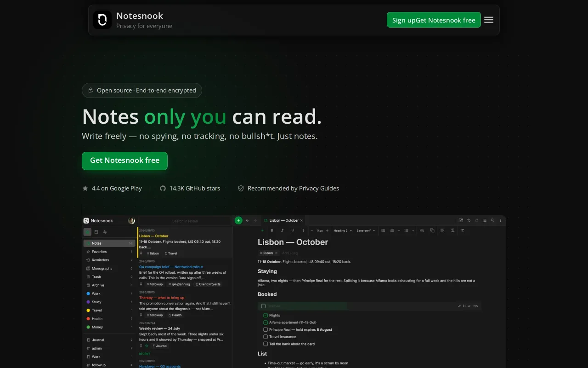
Task: Check the task list header checkbox
Action: click(x=263, y=306)
